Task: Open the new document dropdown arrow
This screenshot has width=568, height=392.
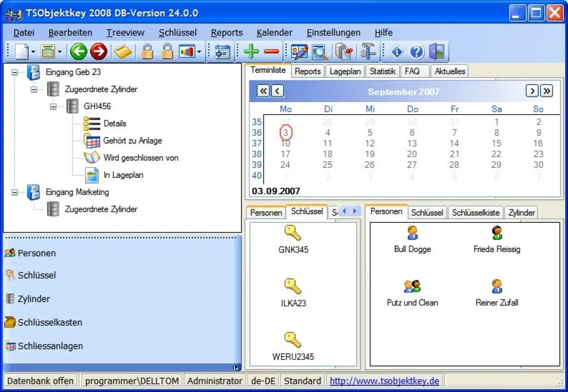Action: tap(33, 52)
